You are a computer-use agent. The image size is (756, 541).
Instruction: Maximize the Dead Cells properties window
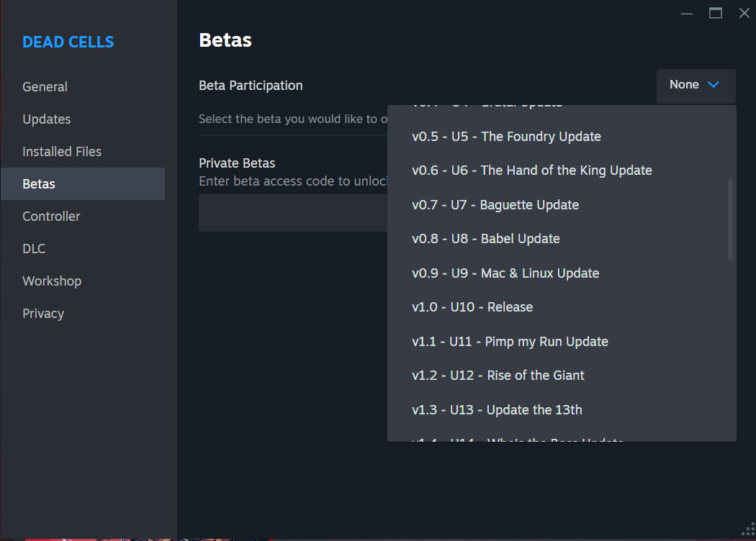pyautogui.click(x=716, y=13)
